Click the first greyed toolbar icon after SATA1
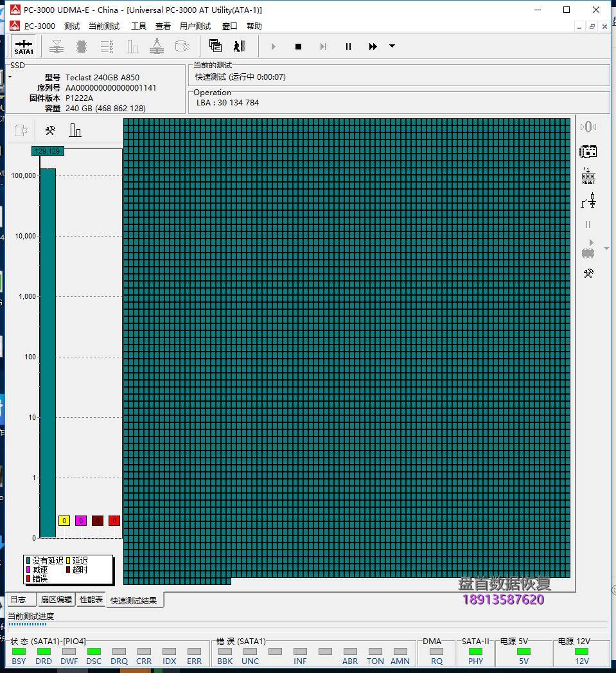616x673 pixels. [56, 46]
